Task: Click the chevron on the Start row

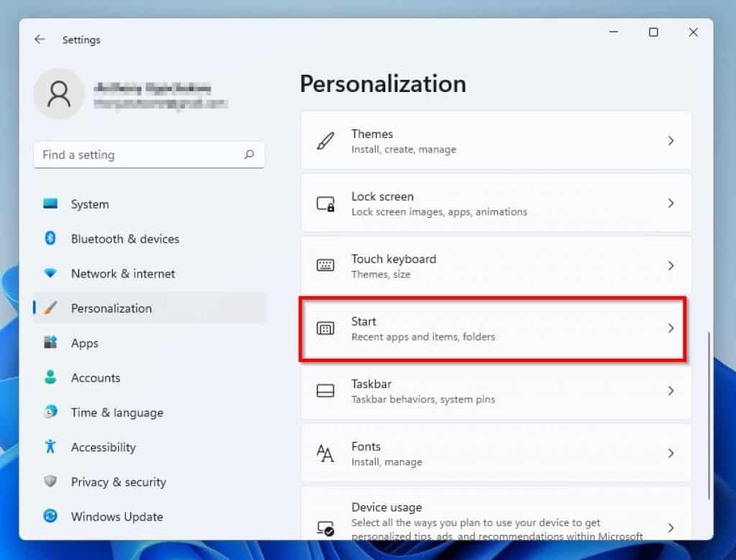Action: pyautogui.click(x=671, y=328)
